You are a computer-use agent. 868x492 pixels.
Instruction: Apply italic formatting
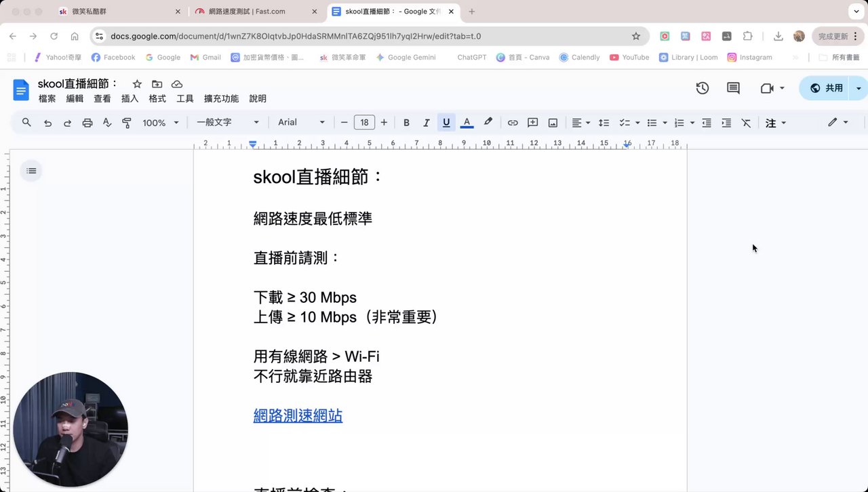(x=426, y=123)
